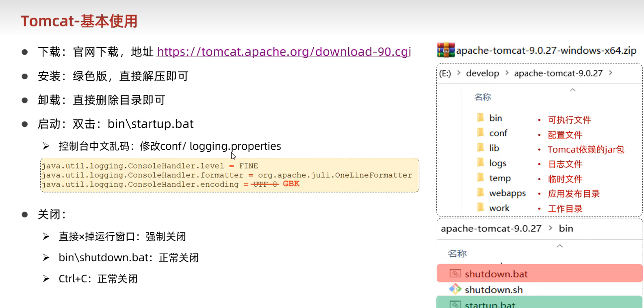Screen dimensions: 644x308
Task: Click the bin folder icon
Action: point(480,118)
